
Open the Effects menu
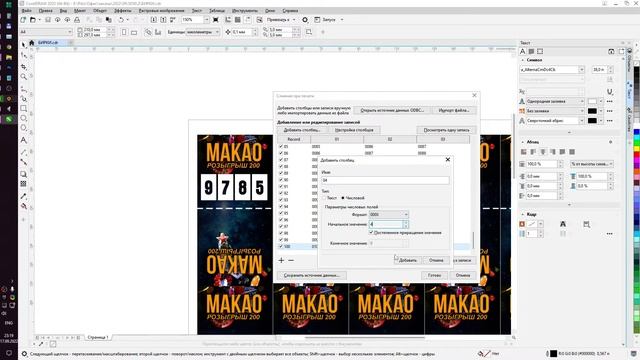(122, 11)
